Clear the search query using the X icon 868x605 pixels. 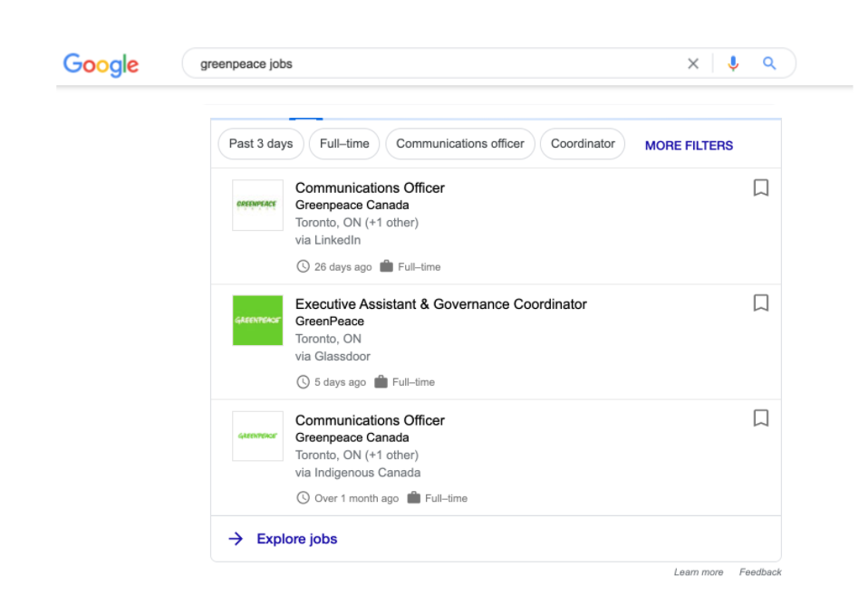pos(693,62)
